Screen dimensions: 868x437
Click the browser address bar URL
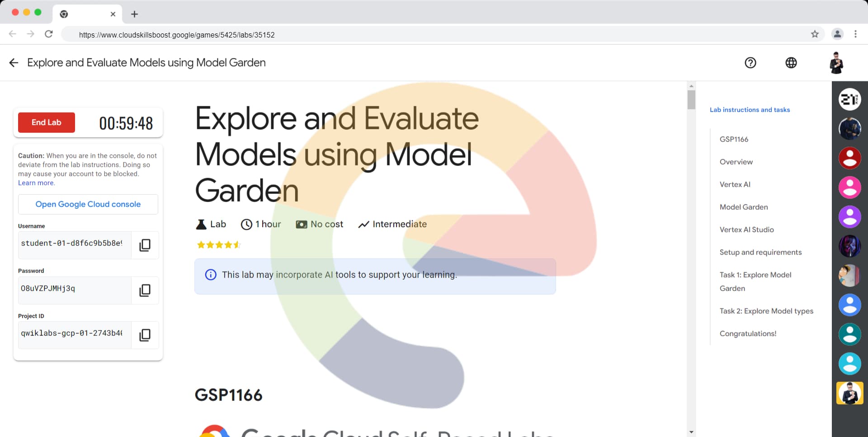point(177,35)
